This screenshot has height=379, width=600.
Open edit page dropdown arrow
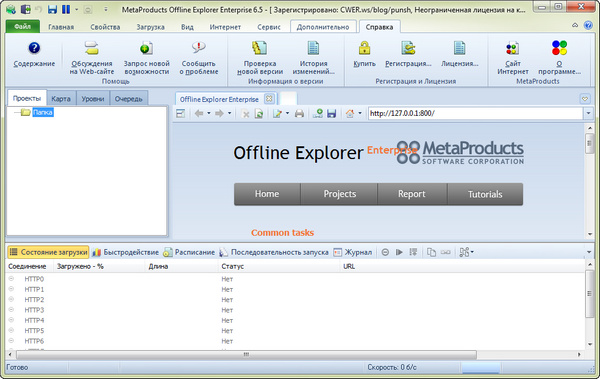[x=287, y=113]
